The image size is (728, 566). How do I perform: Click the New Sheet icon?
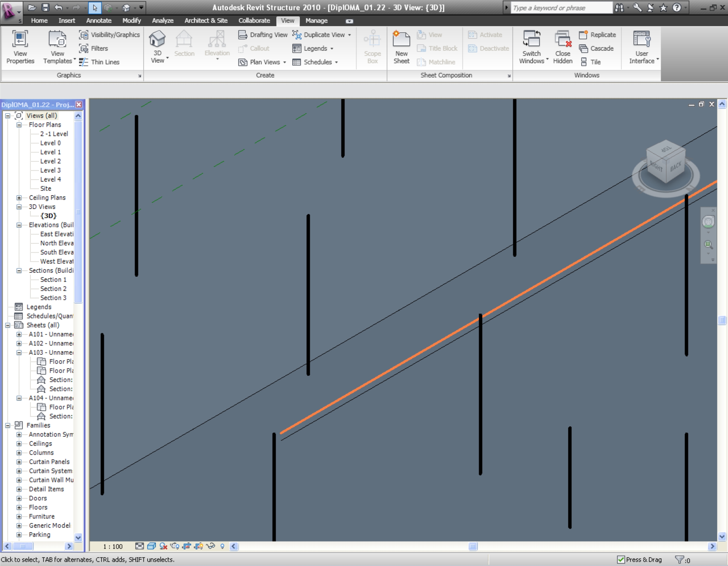(401, 40)
